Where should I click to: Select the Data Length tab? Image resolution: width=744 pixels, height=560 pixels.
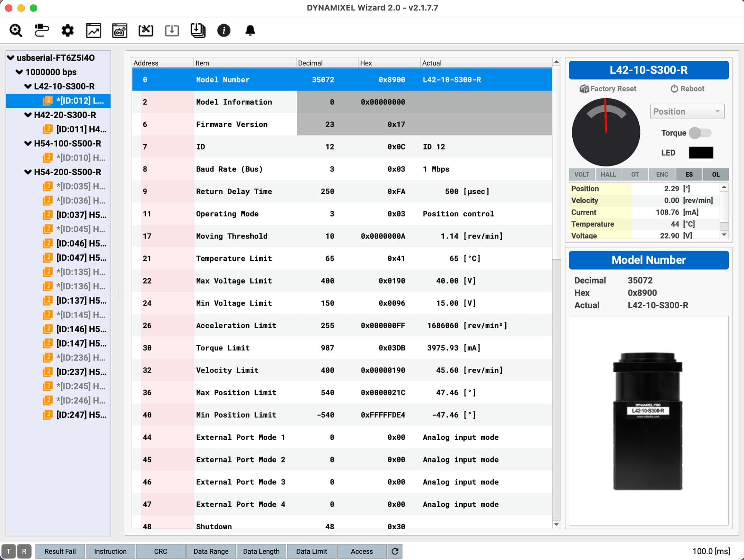point(261,551)
